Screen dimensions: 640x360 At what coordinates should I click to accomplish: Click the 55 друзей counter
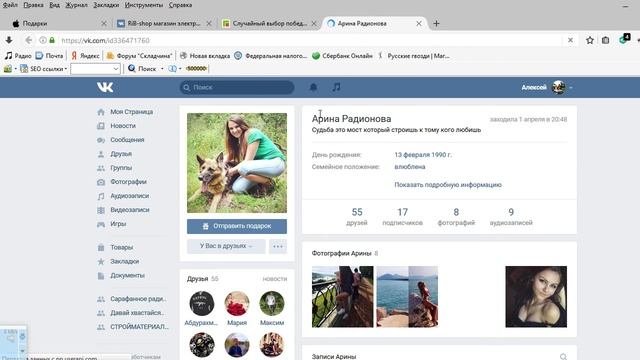coord(357,216)
